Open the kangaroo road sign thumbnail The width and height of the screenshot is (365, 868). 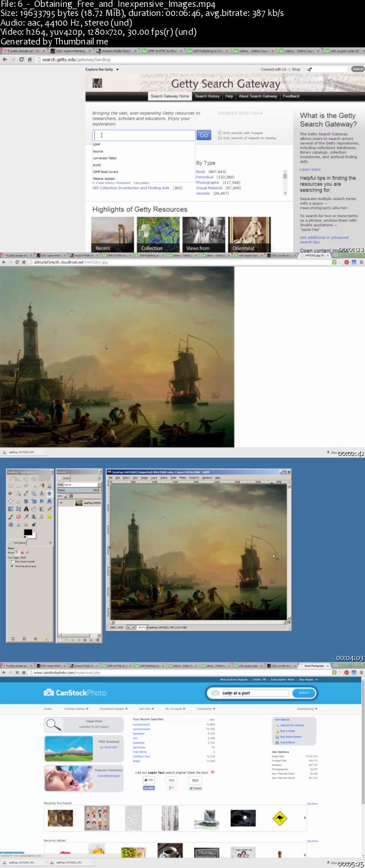[279, 818]
